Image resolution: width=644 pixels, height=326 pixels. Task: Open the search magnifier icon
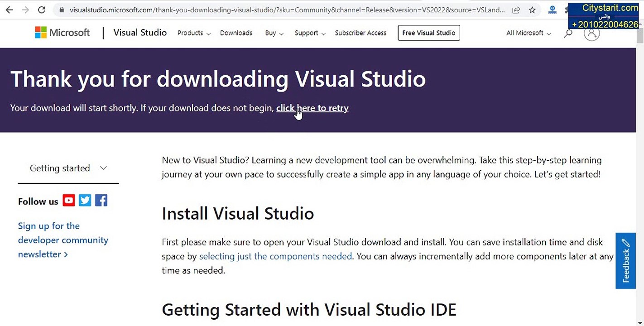(568, 33)
